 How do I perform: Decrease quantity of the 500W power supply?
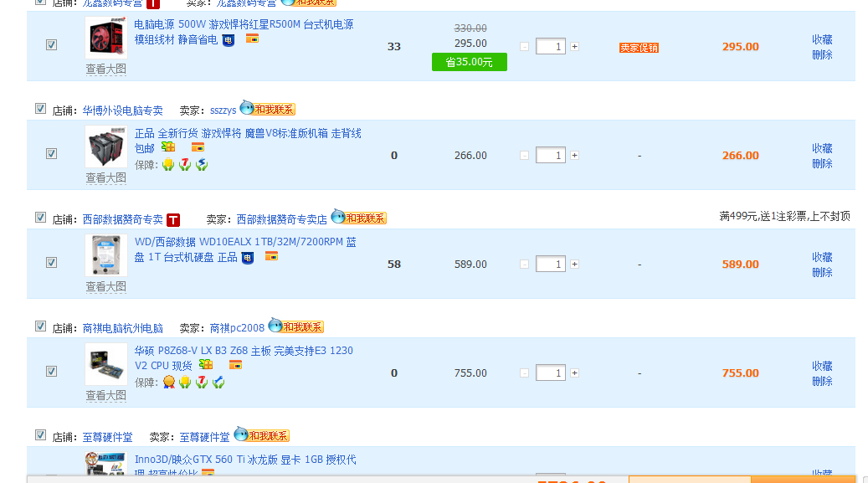[524, 47]
